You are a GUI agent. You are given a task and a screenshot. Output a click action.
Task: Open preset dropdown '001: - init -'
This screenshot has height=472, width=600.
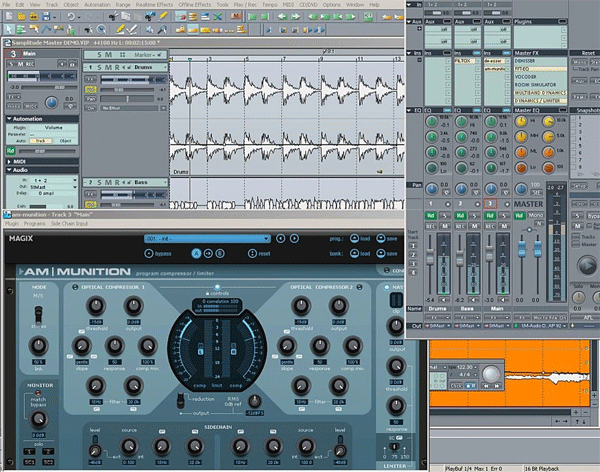pyautogui.click(x=207, y=238)
